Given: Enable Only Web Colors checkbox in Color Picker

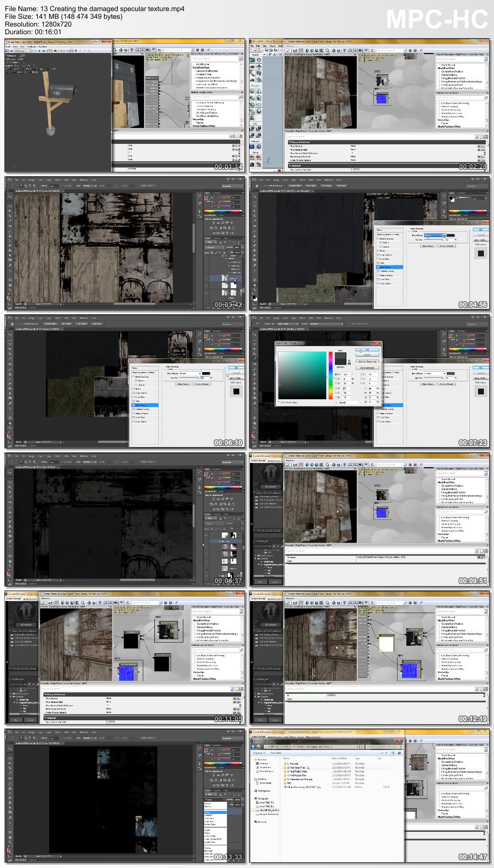Looking at the screenshot, I should (x=279, y=402).
